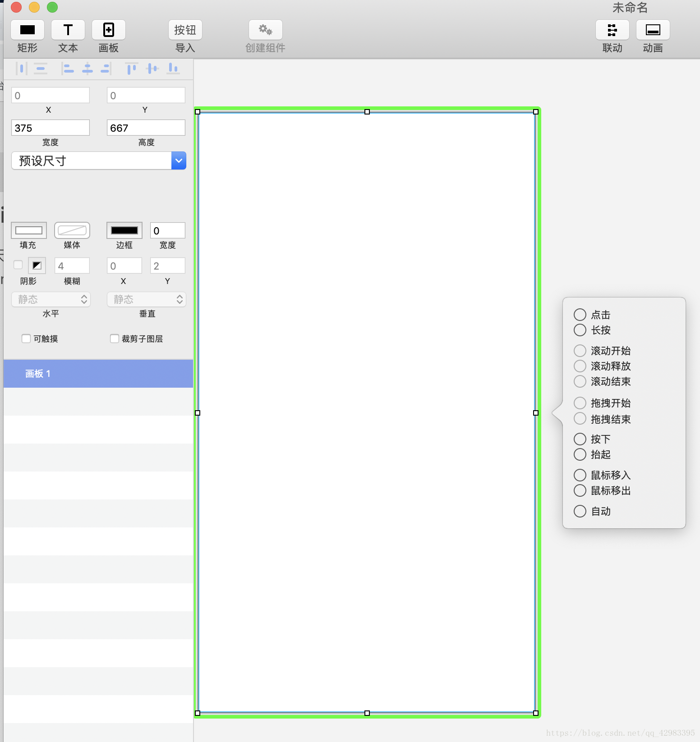Select the 矩形 rectangle tool
This screenshot has width=700, height=742.
(28, 30)
